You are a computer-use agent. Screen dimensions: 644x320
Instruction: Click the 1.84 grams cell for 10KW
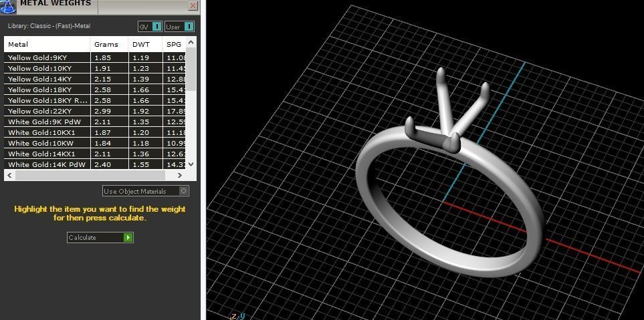click(x=109, y=143)
